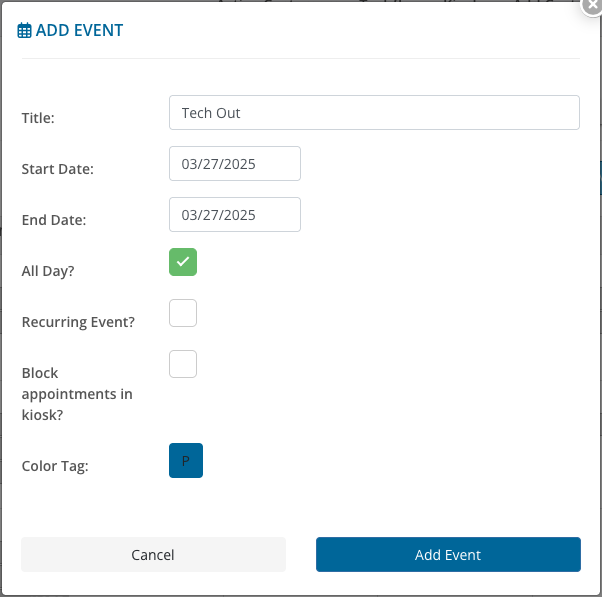Enable the Recurring Event checkbox
The image size is (602, 597).
click(183, 313)
